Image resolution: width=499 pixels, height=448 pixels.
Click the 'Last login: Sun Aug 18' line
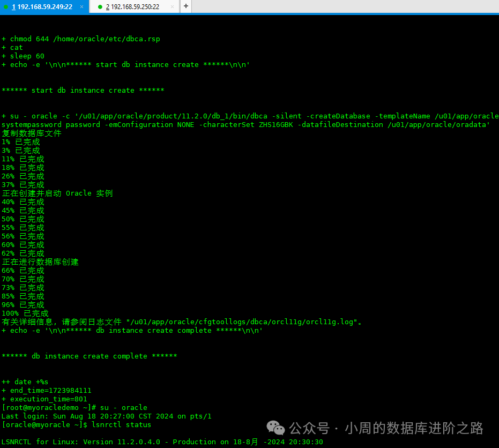pyautogui.click(x=107, y=416)
